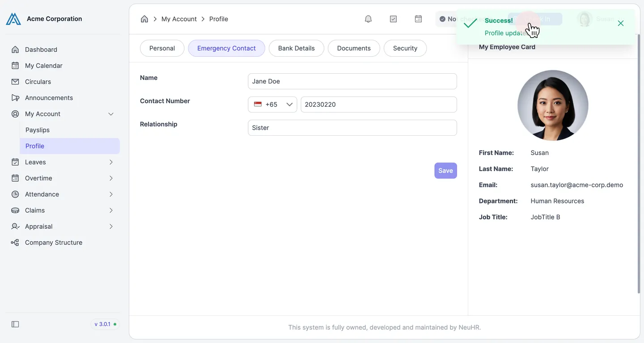Click the Singapore flag icon in country code
This screenshot has width=644, height=343.
coord(258,104)
